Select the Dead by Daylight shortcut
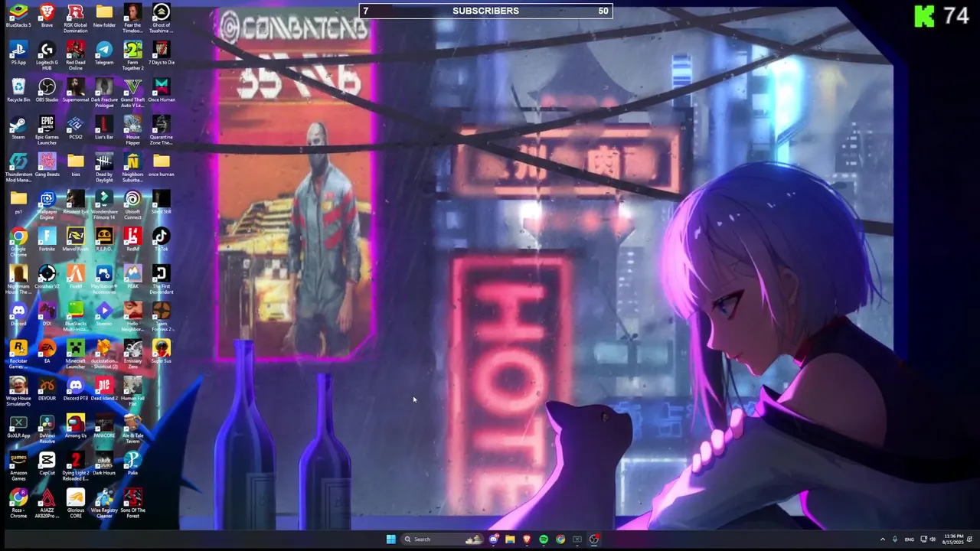980x551 pixels. 104,168
